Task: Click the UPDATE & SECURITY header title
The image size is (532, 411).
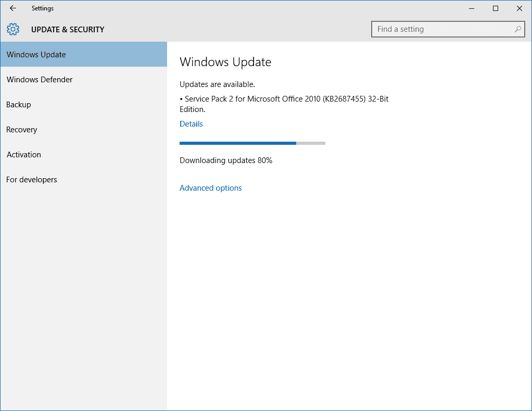Action: (x=68, y=30)
